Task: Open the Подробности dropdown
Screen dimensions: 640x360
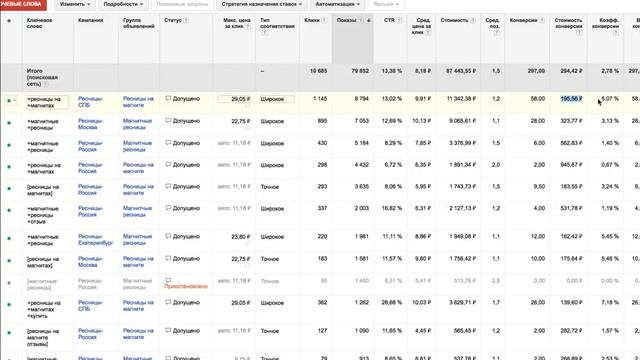Action: [x=123, y=4]
